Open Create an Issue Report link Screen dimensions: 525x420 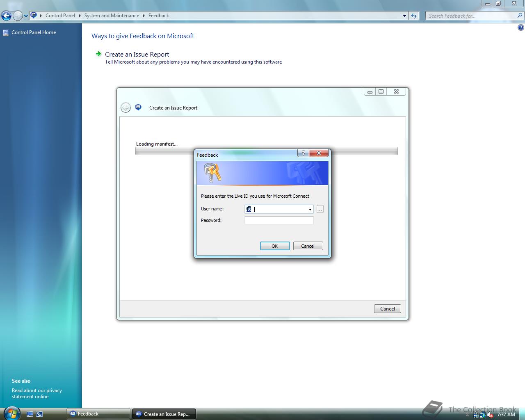[x=137, y=54]
